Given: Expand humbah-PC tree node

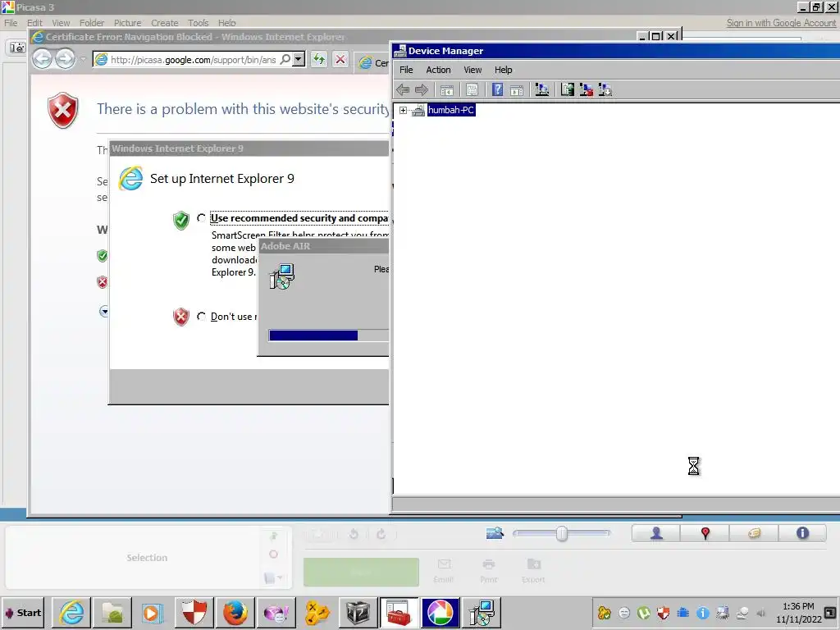Looking at the screenshot, I should (x=403, y=111).
